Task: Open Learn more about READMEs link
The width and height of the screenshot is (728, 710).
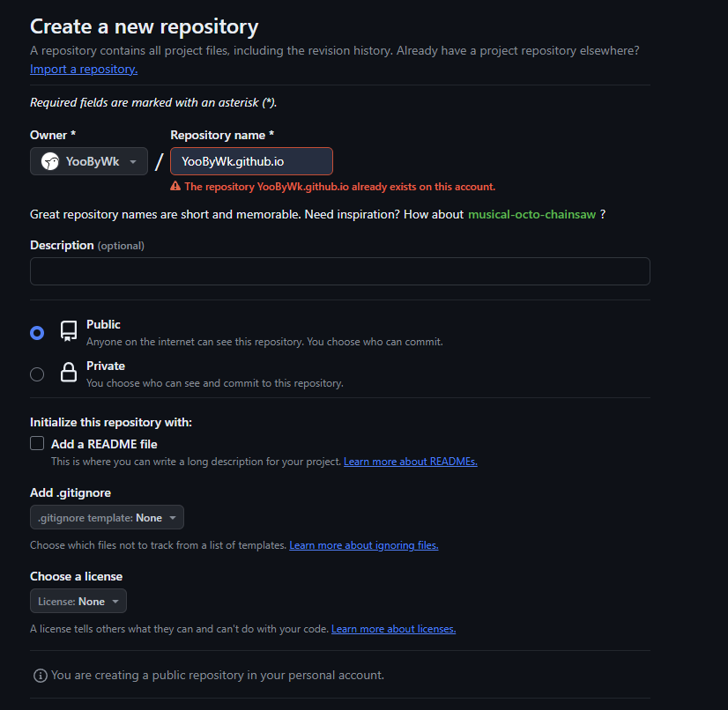Action: (411, 462)
